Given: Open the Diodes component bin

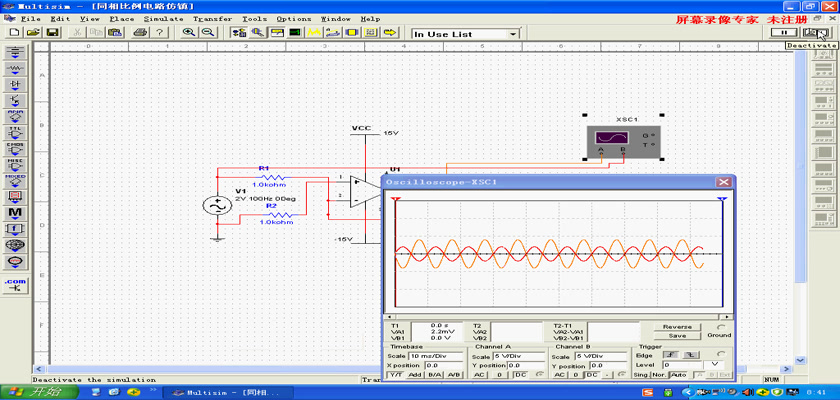Looking at the screenshot, I should pos(16,85).
